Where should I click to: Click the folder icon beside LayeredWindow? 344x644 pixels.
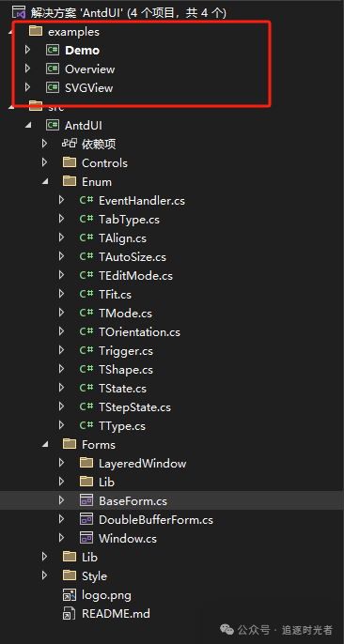click(x=86, y=463)
